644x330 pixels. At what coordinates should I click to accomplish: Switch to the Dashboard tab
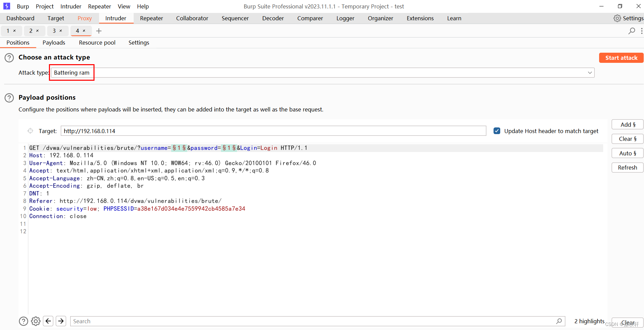coord(20,18)
